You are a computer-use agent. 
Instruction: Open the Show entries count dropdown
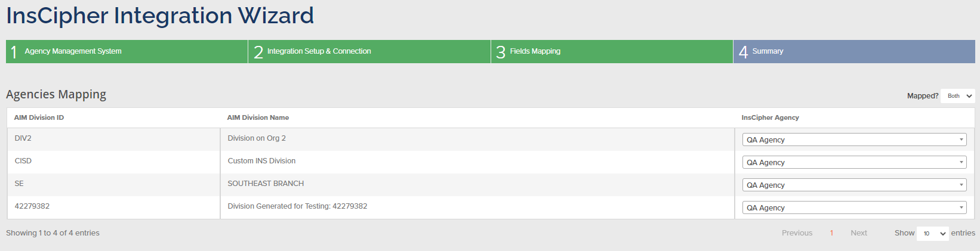click(x=933, y=234)
